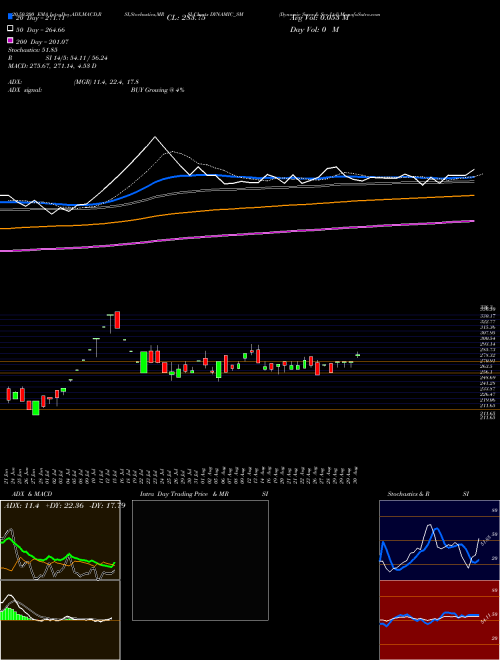Click the 'CL: 283.75' closing price text

pyautogui.click(x=186, y=18)
